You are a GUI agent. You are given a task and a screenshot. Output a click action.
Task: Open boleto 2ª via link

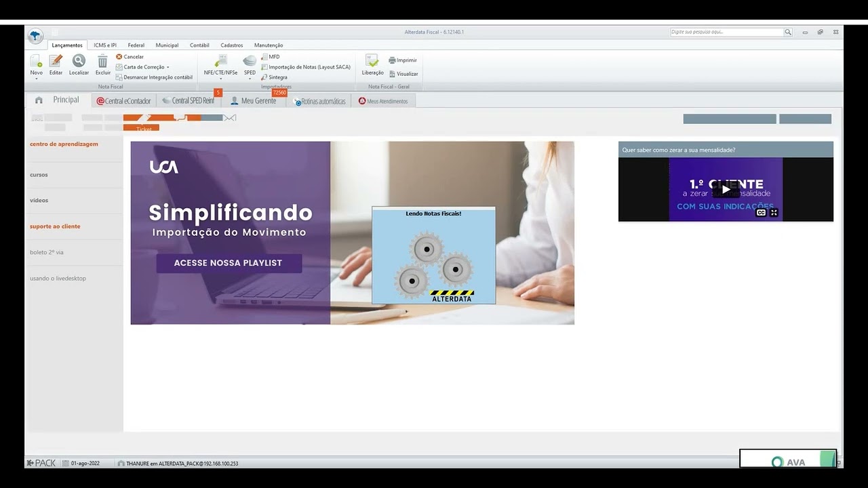[47, 252]
